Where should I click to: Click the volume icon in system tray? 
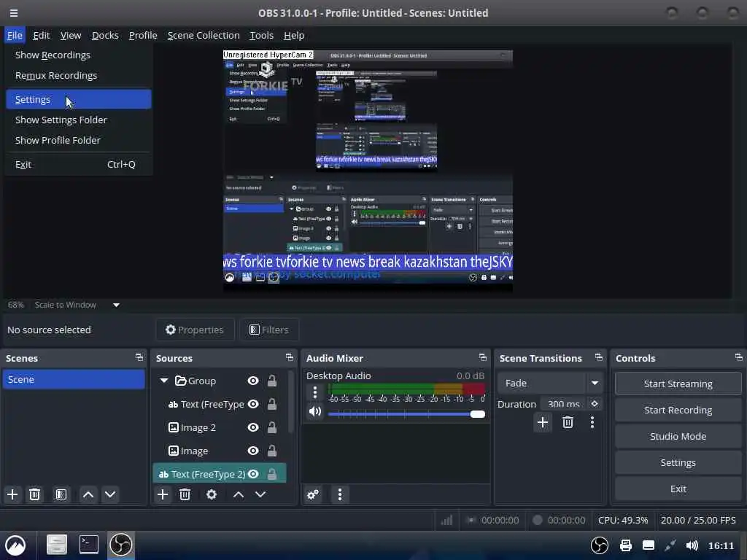(x=692, y=545)
